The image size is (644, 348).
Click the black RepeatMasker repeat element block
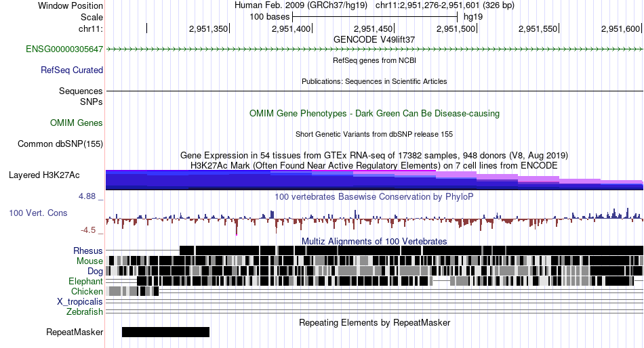165,332
